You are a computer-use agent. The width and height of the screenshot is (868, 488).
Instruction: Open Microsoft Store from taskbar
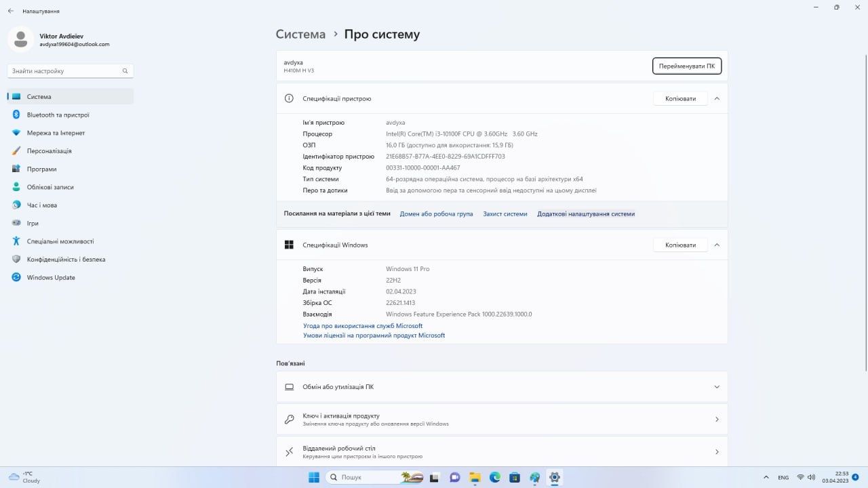(x=515, y=477)
